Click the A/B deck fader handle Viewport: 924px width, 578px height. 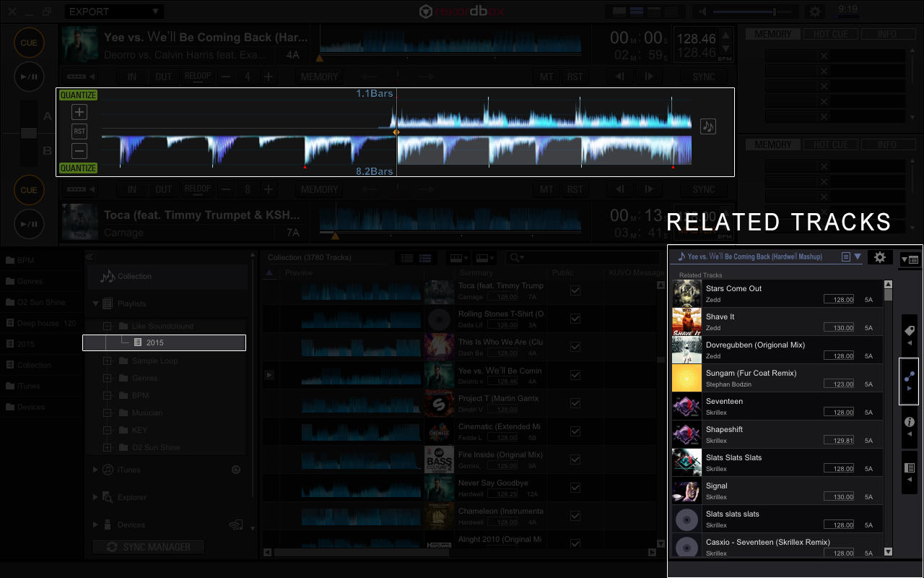(x=28, y=133)
